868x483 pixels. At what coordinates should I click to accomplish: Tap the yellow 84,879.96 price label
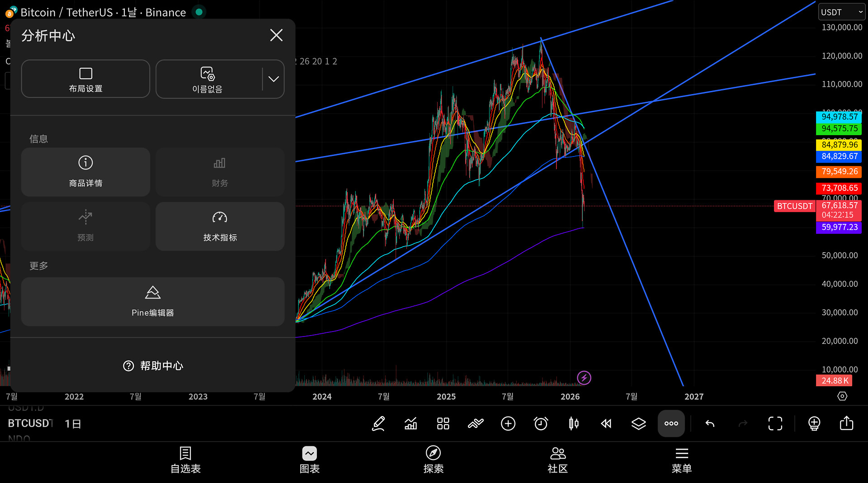(839, 145)
